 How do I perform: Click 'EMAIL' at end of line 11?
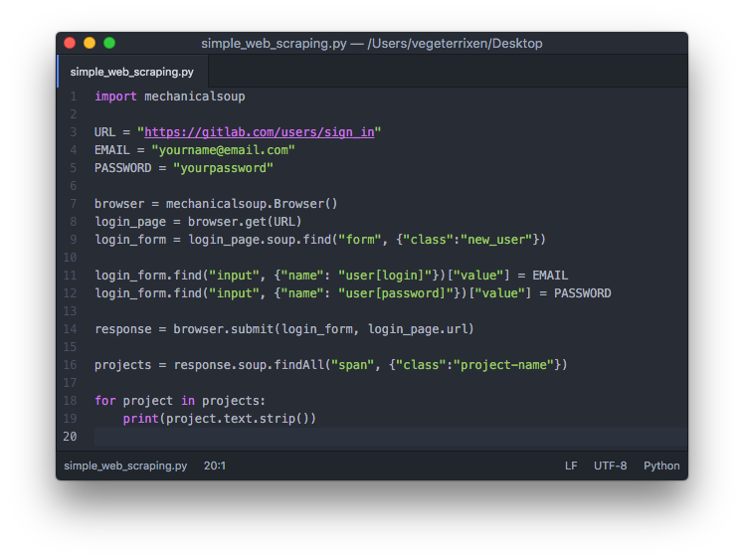[550, 276]
